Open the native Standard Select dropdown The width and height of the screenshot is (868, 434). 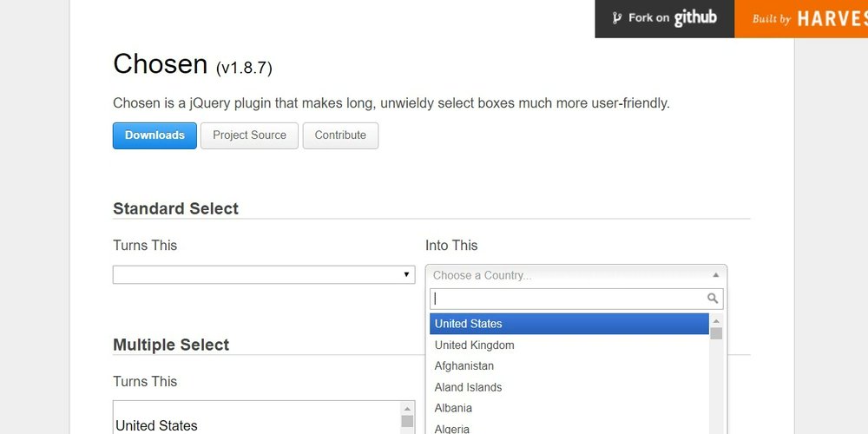tap(264, 274)
